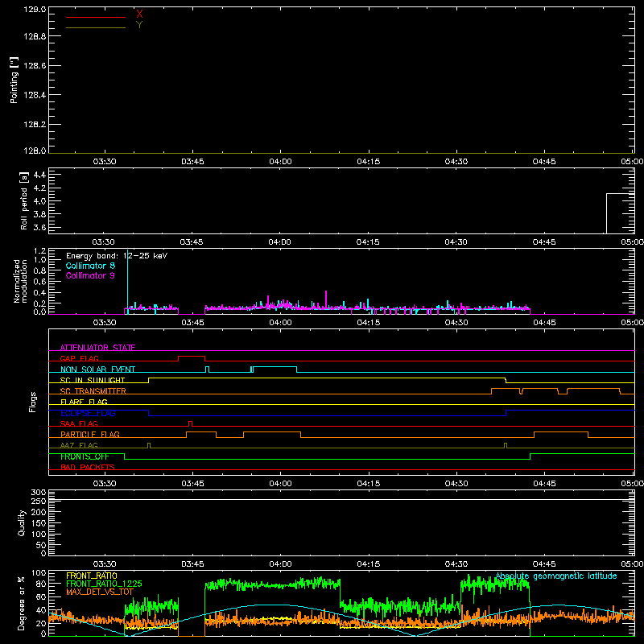
Task: Click the Flags axis title
Action: 33,402
